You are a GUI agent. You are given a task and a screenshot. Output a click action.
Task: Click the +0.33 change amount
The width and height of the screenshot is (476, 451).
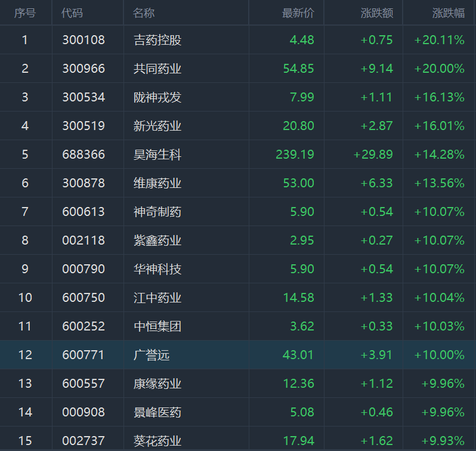point(377,326)
